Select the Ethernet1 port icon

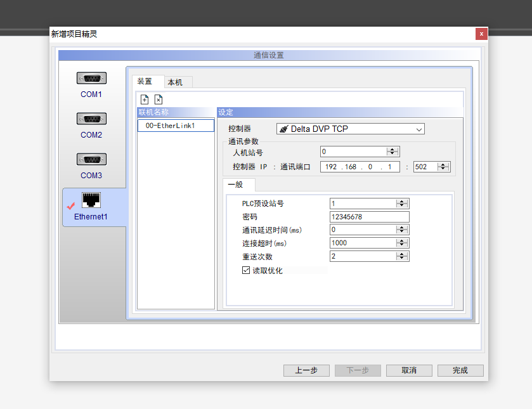[x=91, y=201]
